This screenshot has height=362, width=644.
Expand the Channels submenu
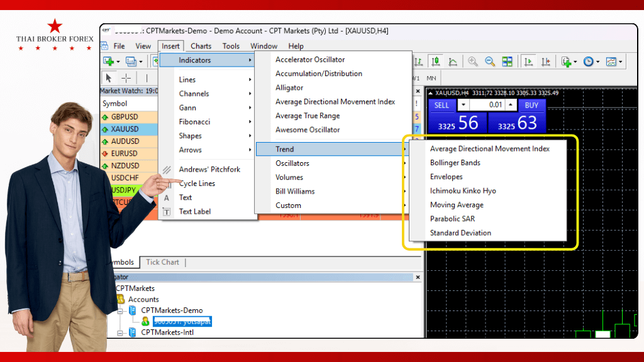click(206, 94)
